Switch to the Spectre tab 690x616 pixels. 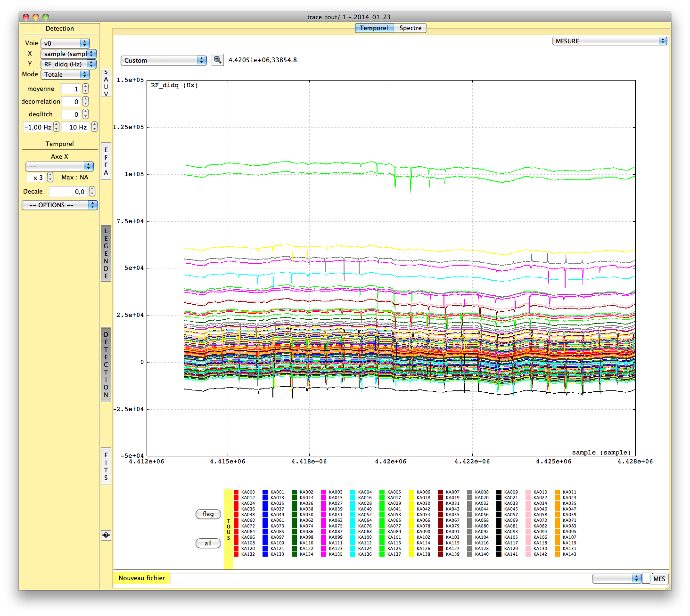(410, 28)
